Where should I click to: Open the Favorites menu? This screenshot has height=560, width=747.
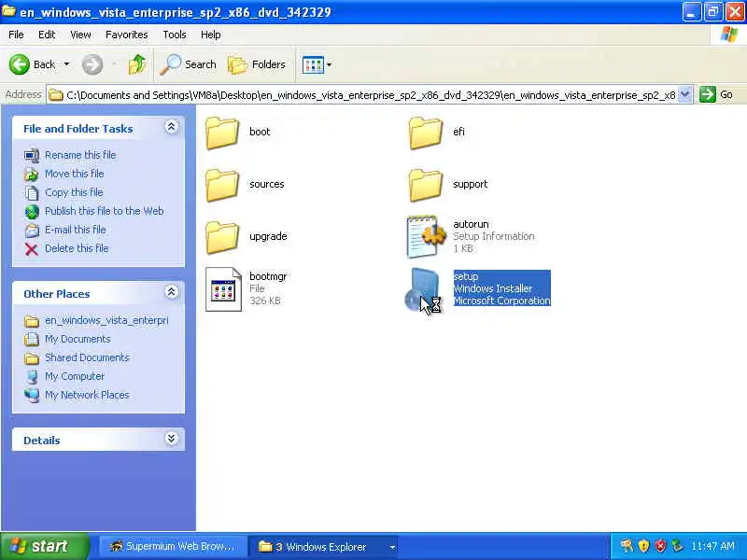point(127,35)
